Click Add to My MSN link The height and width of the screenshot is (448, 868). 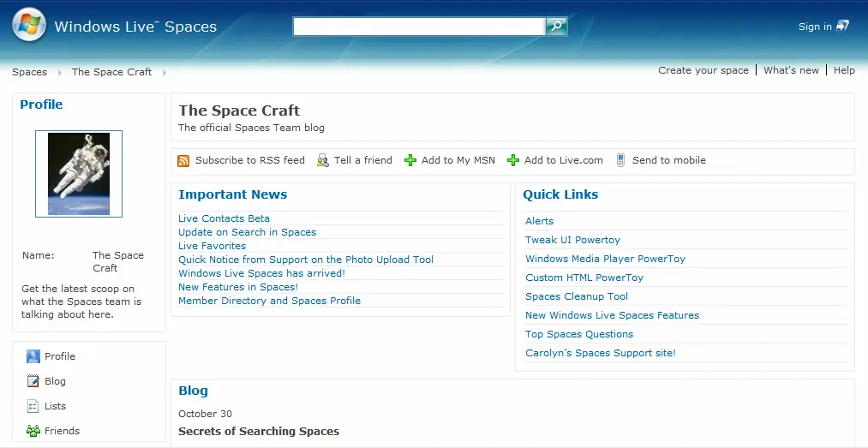[x=458, y=160]
